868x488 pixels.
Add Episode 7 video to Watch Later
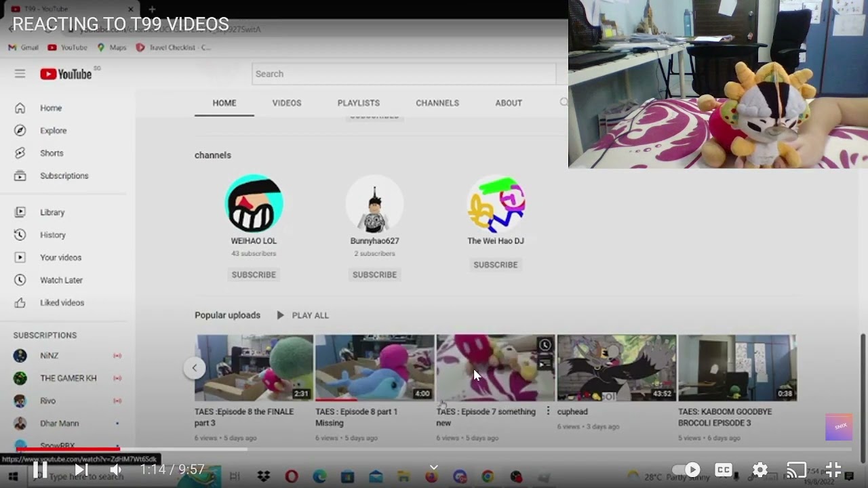tap(545, 345)
